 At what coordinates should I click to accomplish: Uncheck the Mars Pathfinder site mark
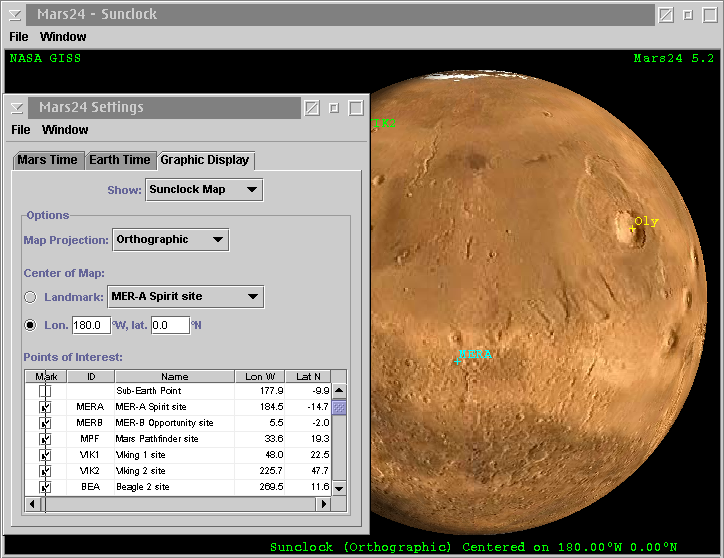click(45, 439)
